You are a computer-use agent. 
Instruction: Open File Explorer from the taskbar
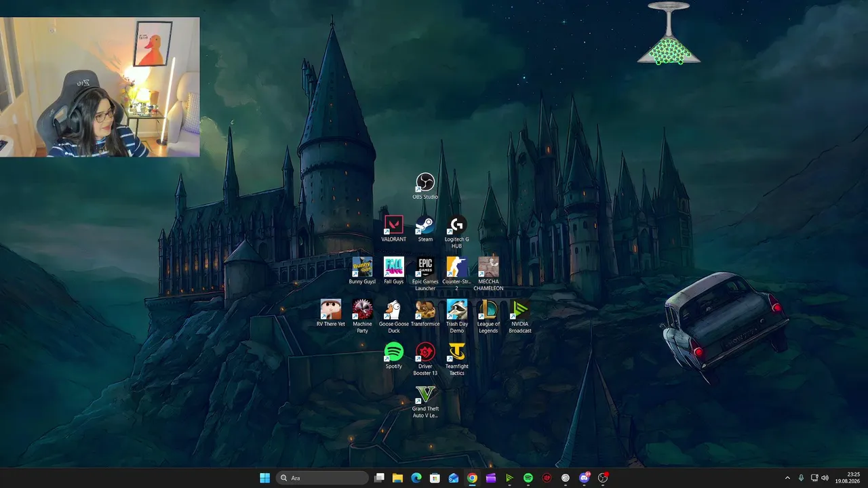tap(398, 478)
